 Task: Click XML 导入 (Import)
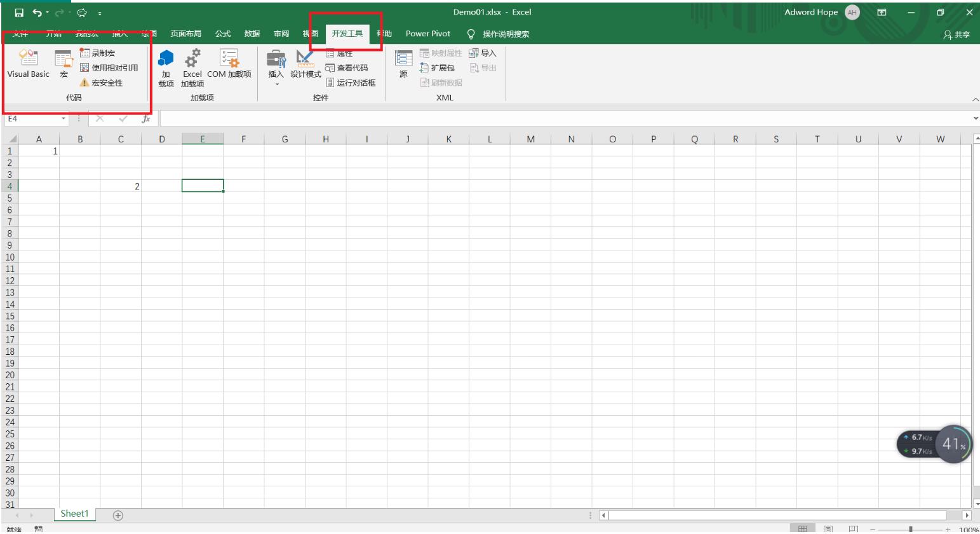pyautogui.click(x=483, y=53)
